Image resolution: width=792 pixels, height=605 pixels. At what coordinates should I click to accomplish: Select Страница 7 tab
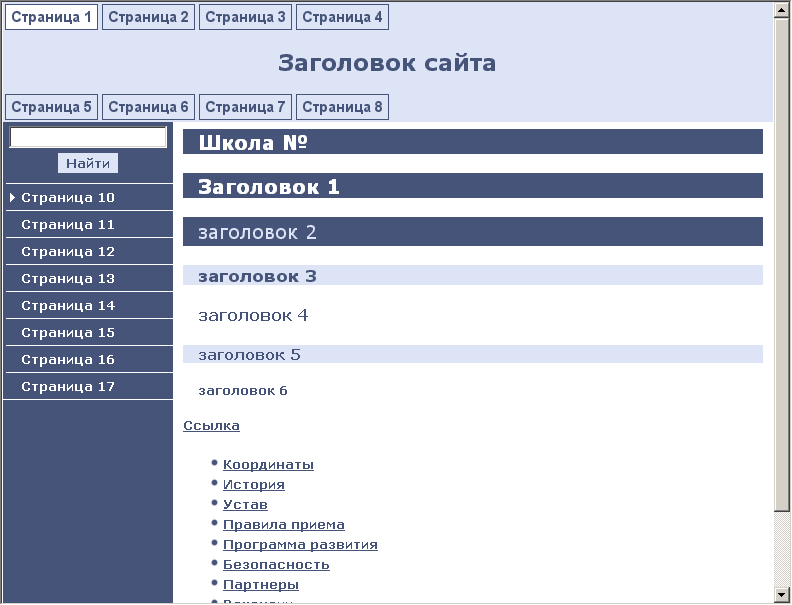[245, 107]
